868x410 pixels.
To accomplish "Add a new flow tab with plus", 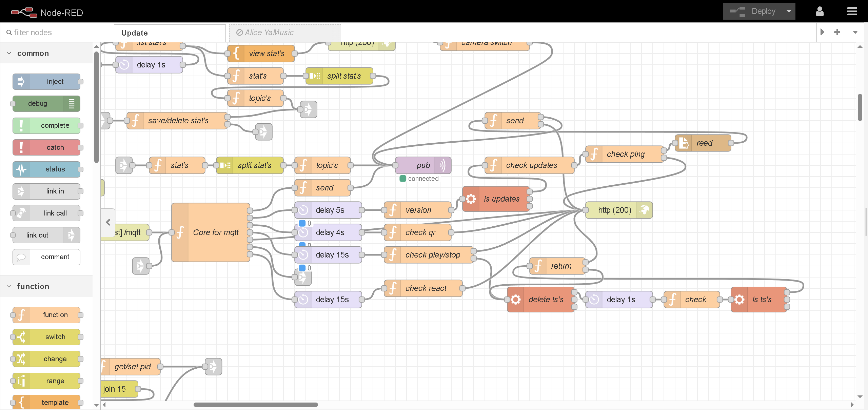I will [x=837, y=32].
